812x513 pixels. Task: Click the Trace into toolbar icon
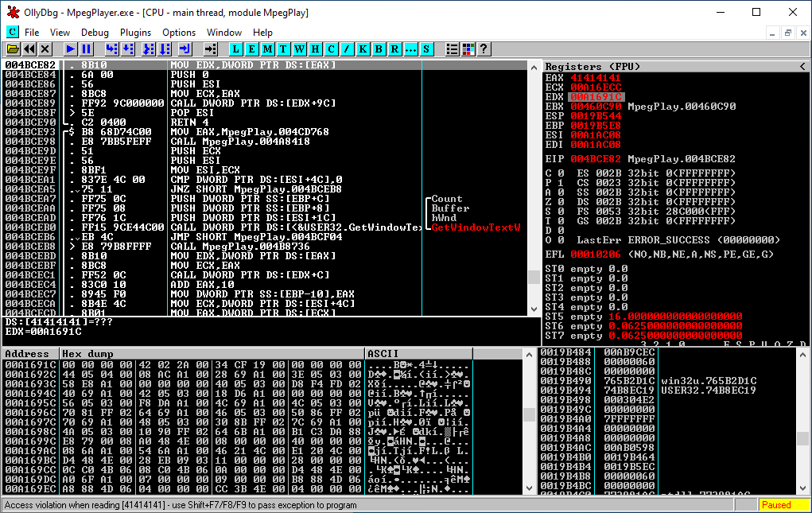[x=149, y=49]
